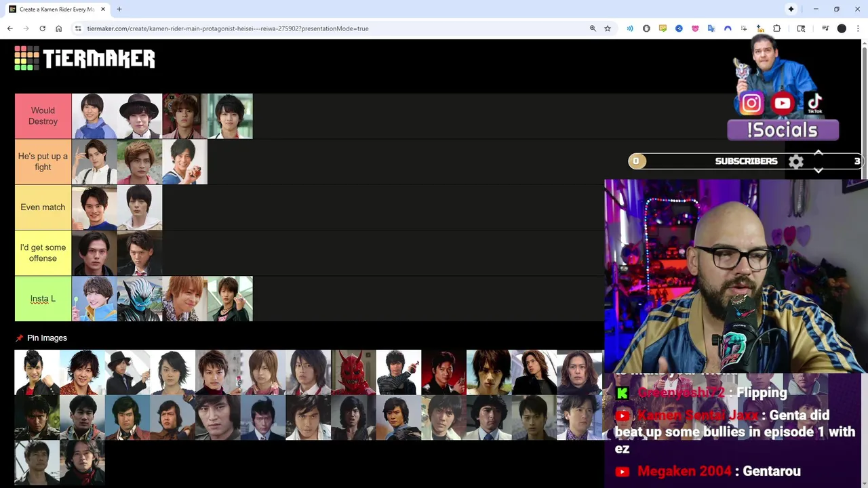
Task: Open the tab search side-panel icon
Action: [801, 28]
